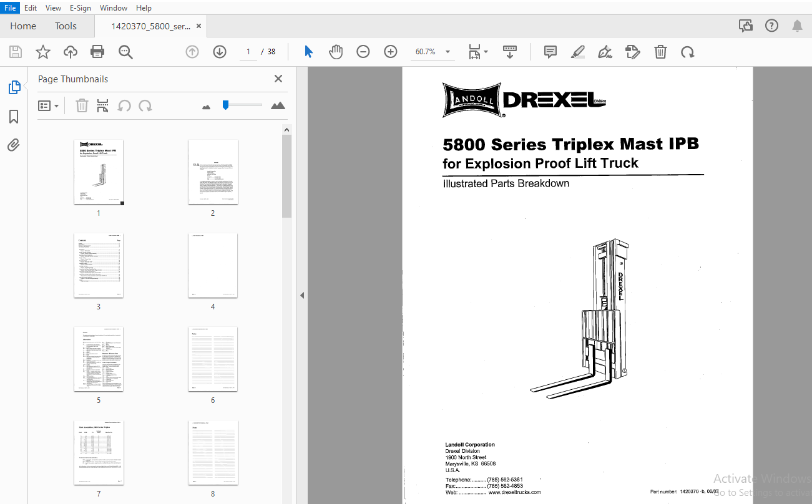Upload file to cloud icon

[71, 52]
